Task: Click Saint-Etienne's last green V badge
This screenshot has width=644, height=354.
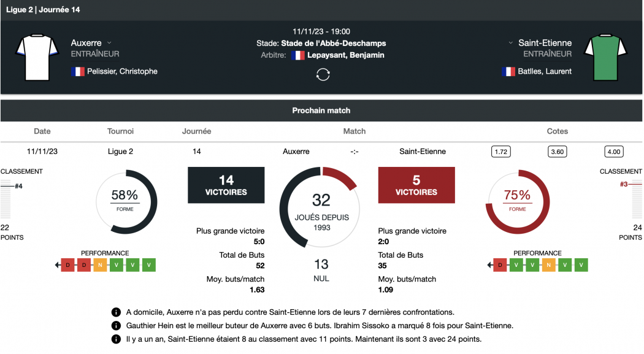Action: [x=581, y=265]
